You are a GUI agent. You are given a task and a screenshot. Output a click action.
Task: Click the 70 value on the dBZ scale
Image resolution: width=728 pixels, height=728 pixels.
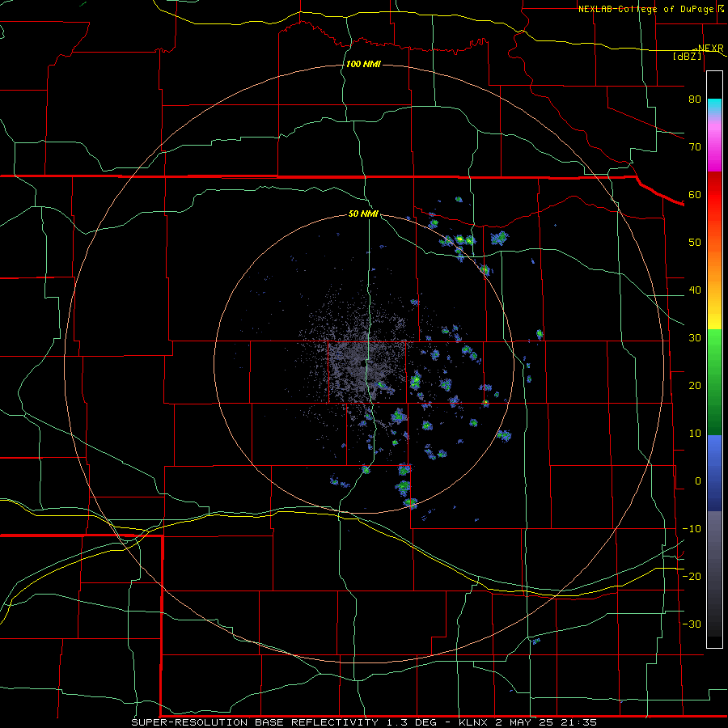[695, 146]
